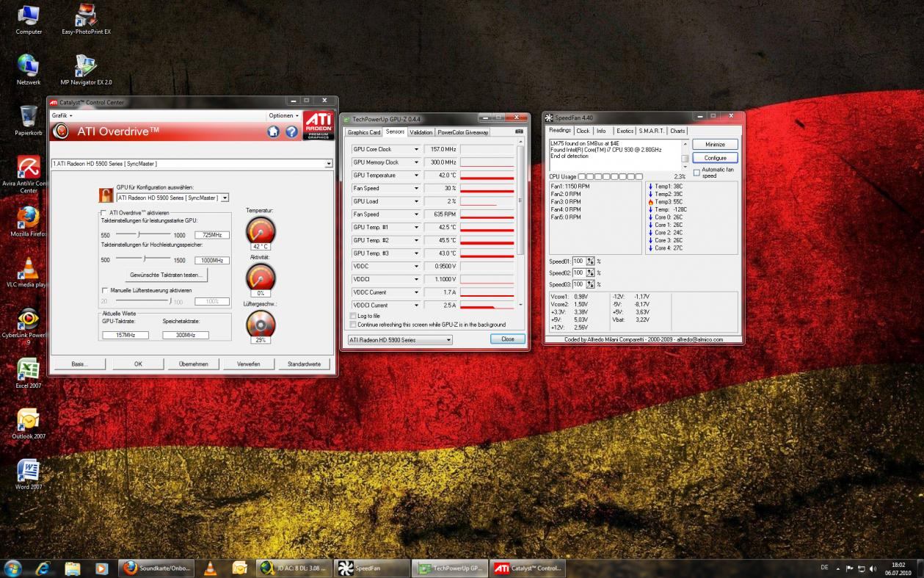Screen dimensions: 924x578
Task: Enable Manuelle Lüftersteuerung aktivieren checkbox
Action: click(x=104, y=290)
